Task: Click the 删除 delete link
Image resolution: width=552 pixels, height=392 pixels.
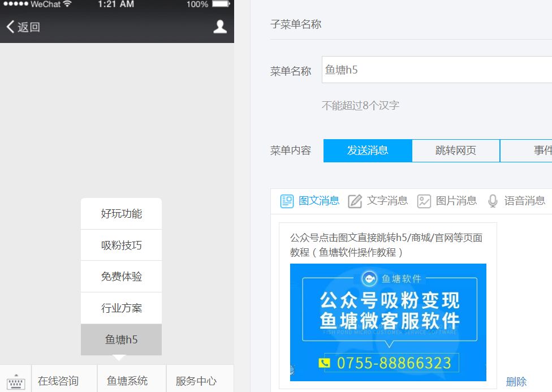Action: tap(516, 381)
